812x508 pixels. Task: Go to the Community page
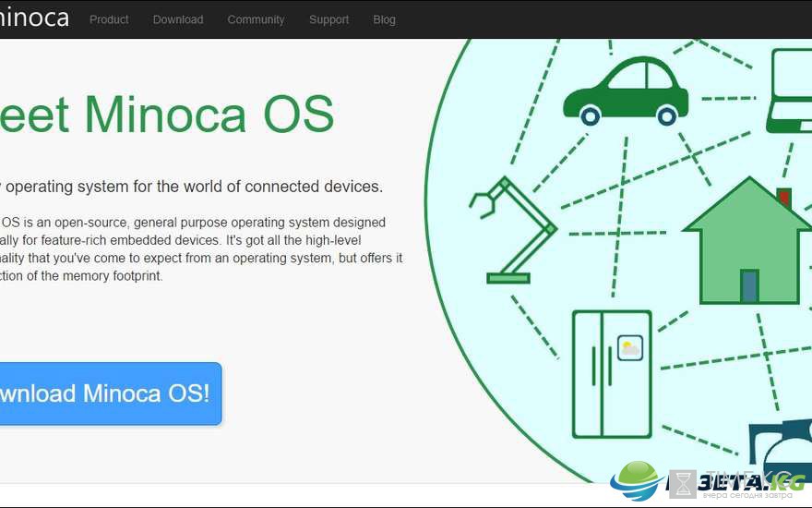point(256,19)
